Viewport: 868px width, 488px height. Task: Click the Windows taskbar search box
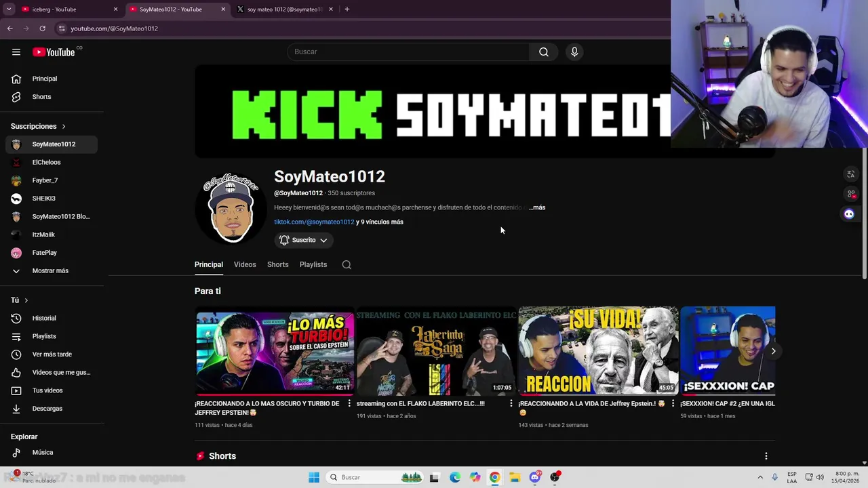[376, 477]
